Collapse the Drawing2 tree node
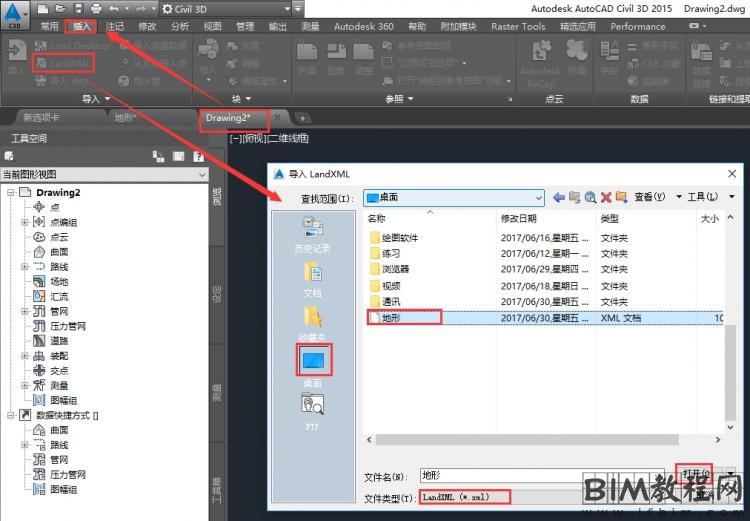The height and width of the screenshot is (521, 750). click(11, 193)
